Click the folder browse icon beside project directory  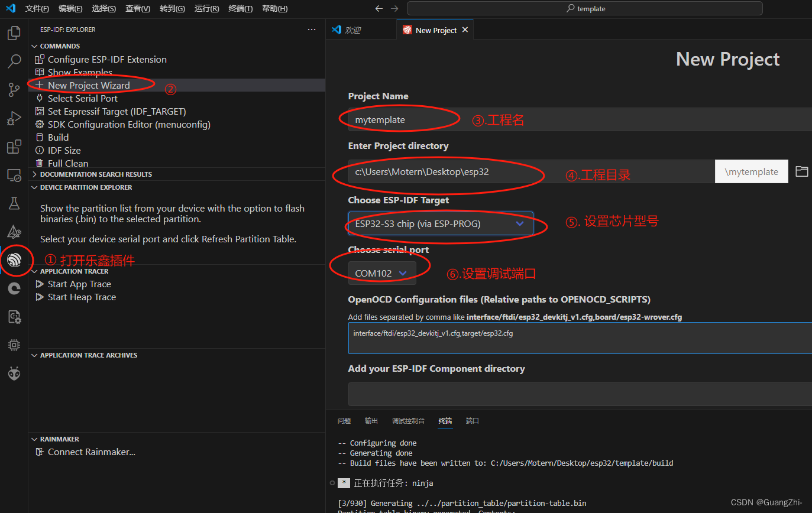point(801,171)
